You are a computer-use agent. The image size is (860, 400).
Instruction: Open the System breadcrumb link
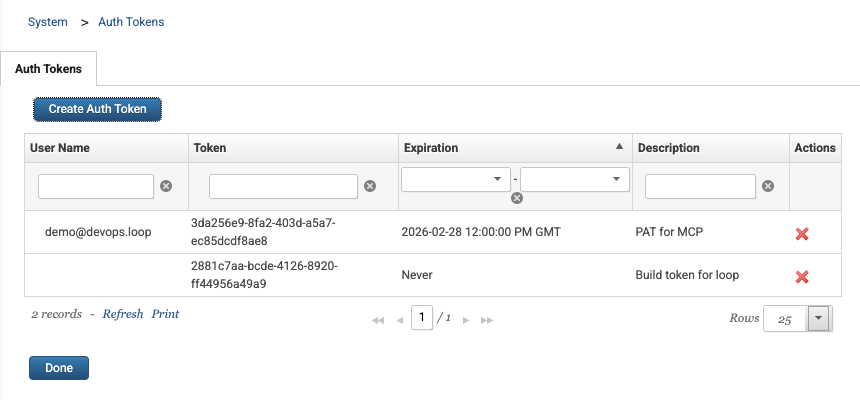click(48, 22)
